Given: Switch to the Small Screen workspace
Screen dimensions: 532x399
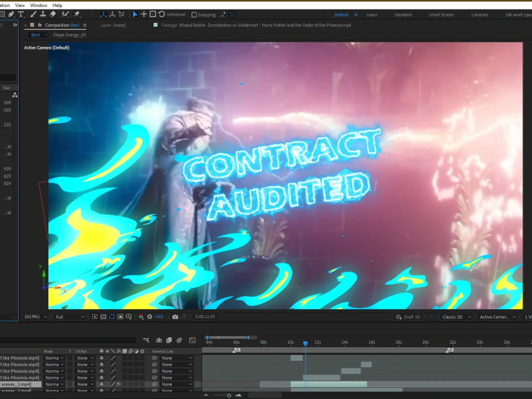Looking at the screenshot, I should coord(441,14).
